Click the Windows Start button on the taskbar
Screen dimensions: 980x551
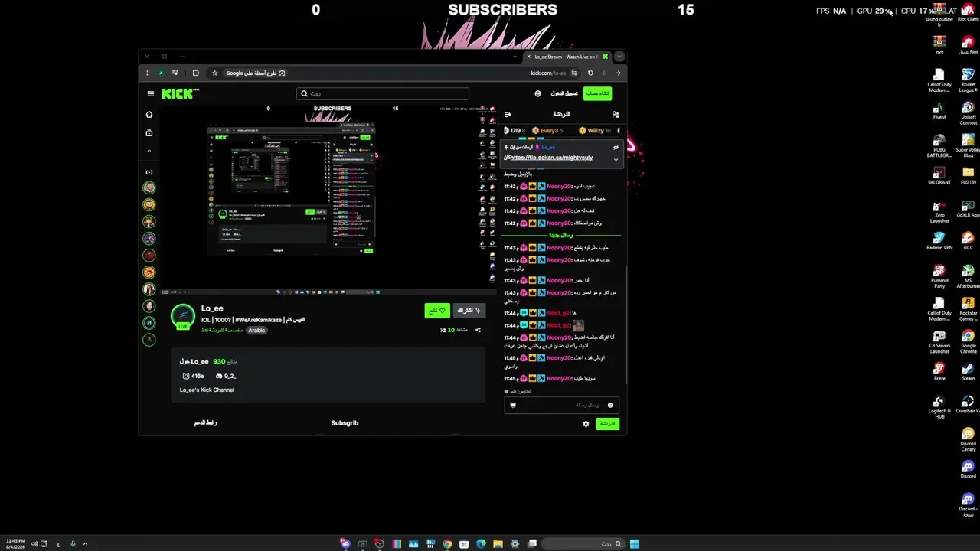[634, 544]
